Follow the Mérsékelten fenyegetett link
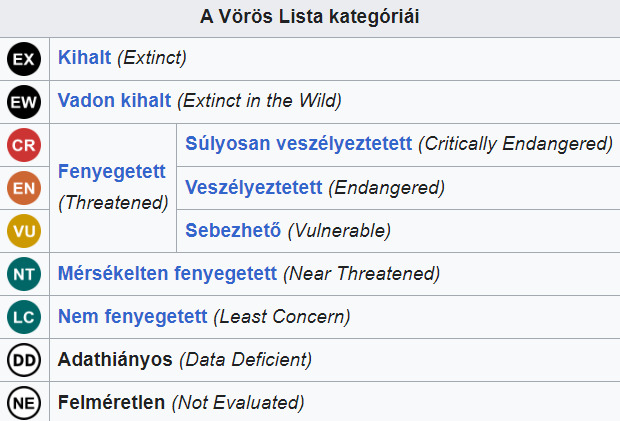 [167, 274]
